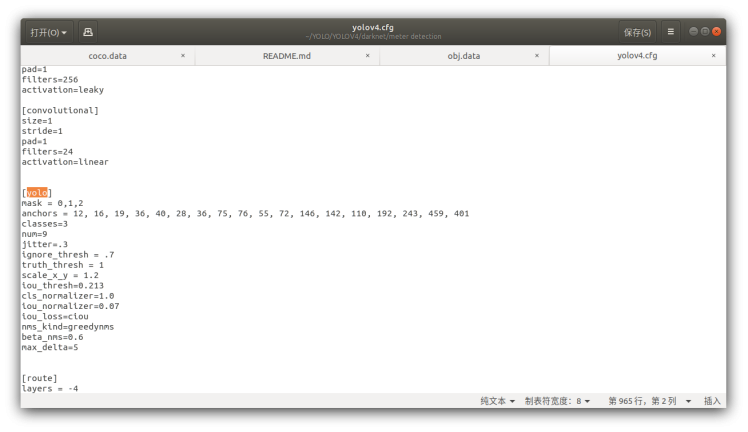Click the cls_normalizer=1.0 line
Viewport: 748px width, 432px height.
pyautogui.click(x=68, y=296)
